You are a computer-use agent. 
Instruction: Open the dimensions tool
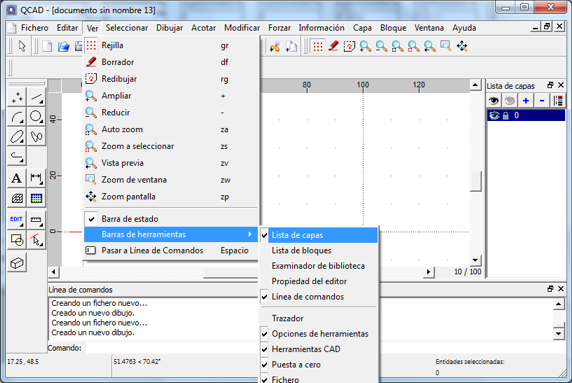[36, 178]
